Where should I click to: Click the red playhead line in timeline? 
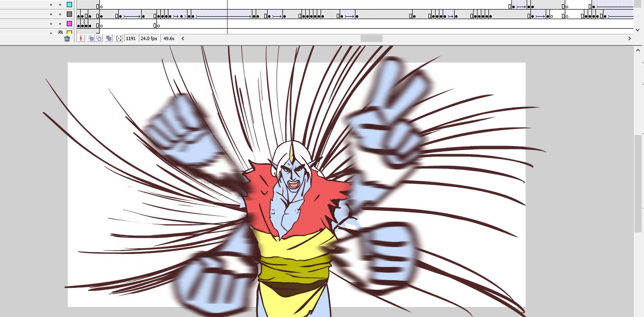[x=227, y=17]
